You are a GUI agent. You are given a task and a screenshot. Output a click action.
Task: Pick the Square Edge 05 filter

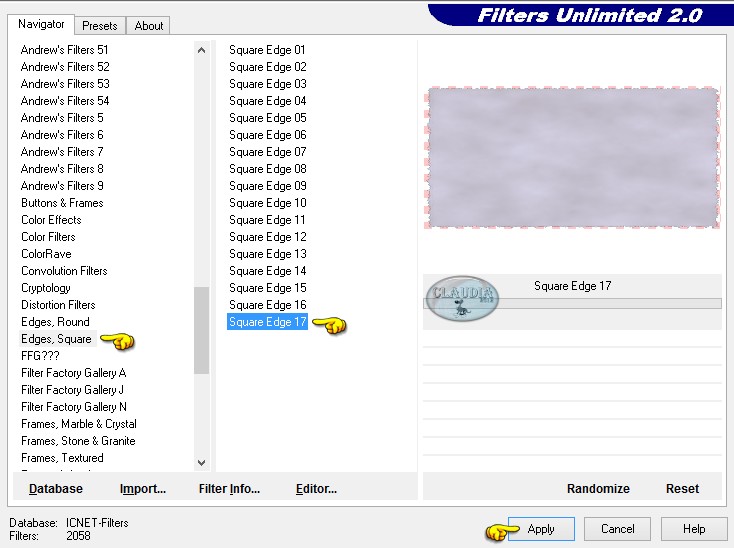[x=268, y=118]
